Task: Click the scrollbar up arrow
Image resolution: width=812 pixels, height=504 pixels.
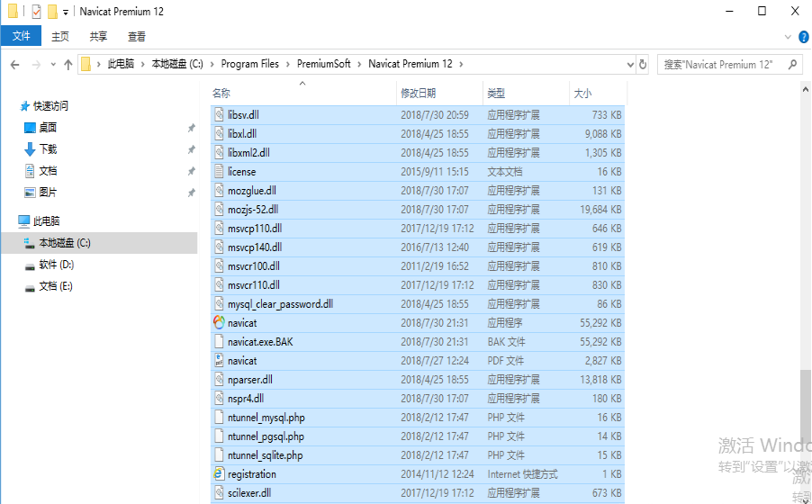Action: [806, 90]
